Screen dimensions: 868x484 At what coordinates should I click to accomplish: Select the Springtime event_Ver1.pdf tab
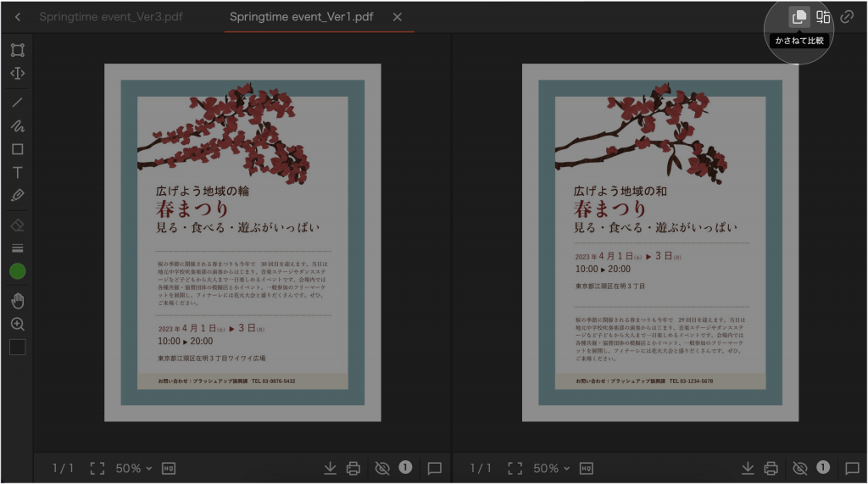point(301,17)
